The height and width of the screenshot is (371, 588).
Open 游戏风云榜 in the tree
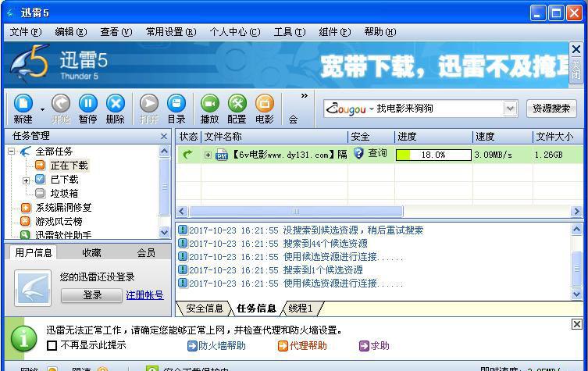tap(59, 221)
